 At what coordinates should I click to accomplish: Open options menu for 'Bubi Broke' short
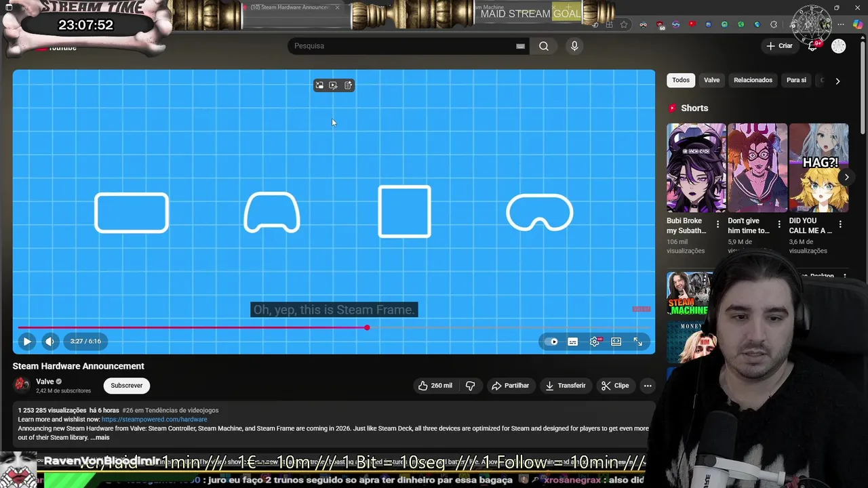(717, 224)
